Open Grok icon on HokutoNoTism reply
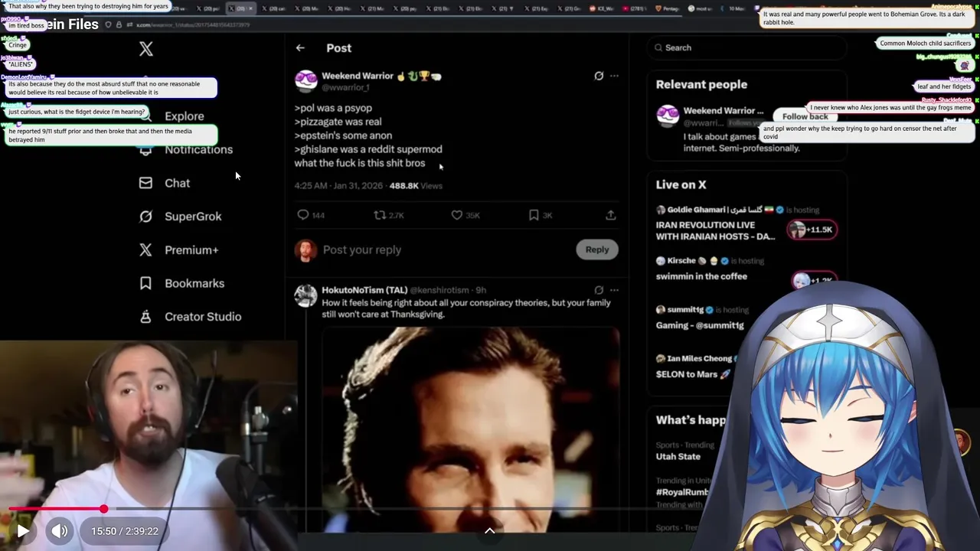 pos(599,290)
